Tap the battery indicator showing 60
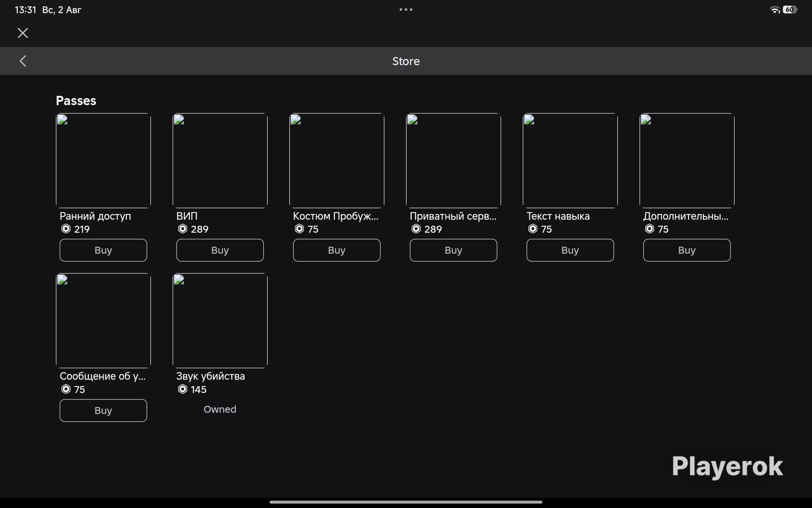 pyautogui.click(x=790, y=10)
